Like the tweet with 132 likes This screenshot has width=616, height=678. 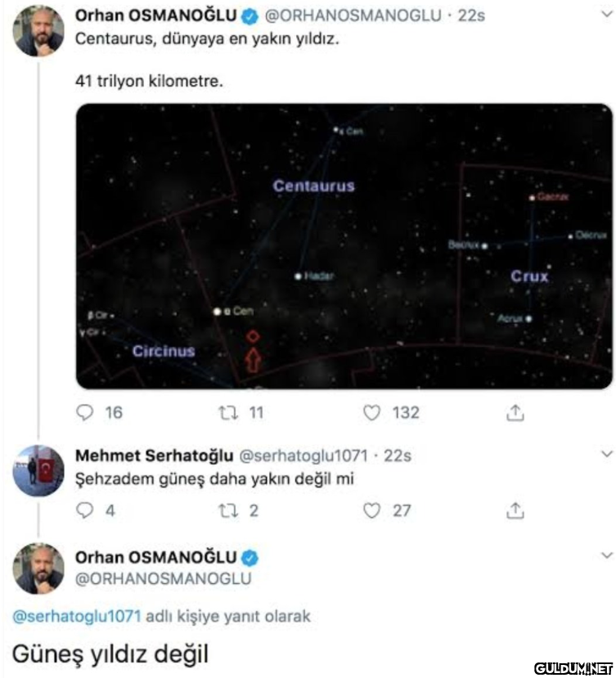point(371,412)
